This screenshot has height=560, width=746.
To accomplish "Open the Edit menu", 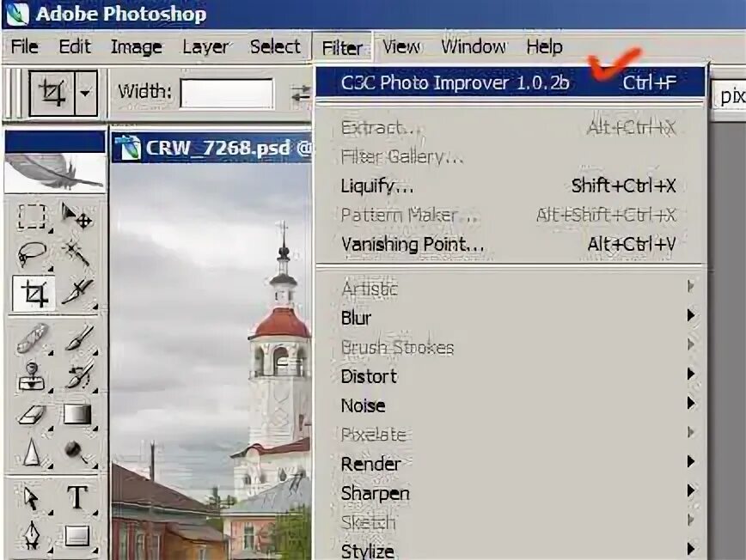I will point(75,46).
